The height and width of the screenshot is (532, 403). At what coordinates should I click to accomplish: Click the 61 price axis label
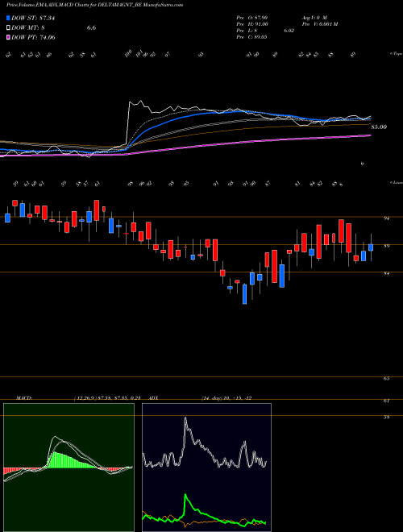pyautogui.click(x=386, y=401)
